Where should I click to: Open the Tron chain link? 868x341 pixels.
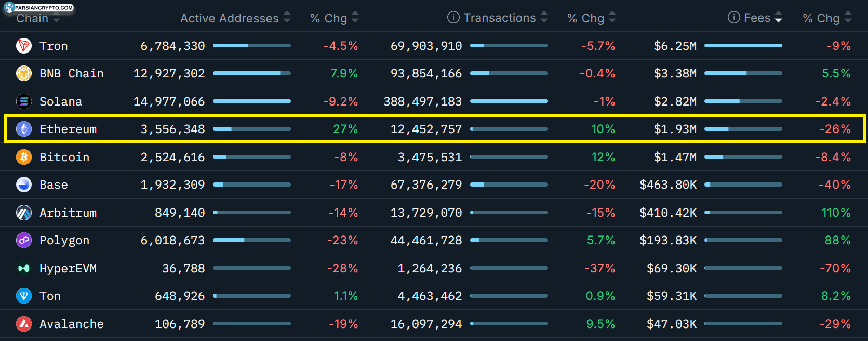(54, 46)
